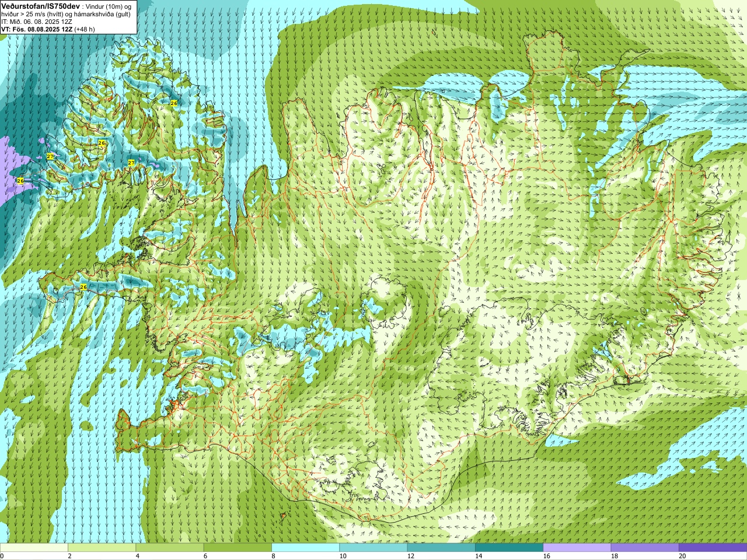
Task: Click legend tick value "8"
Action: (x=273, y=556)
